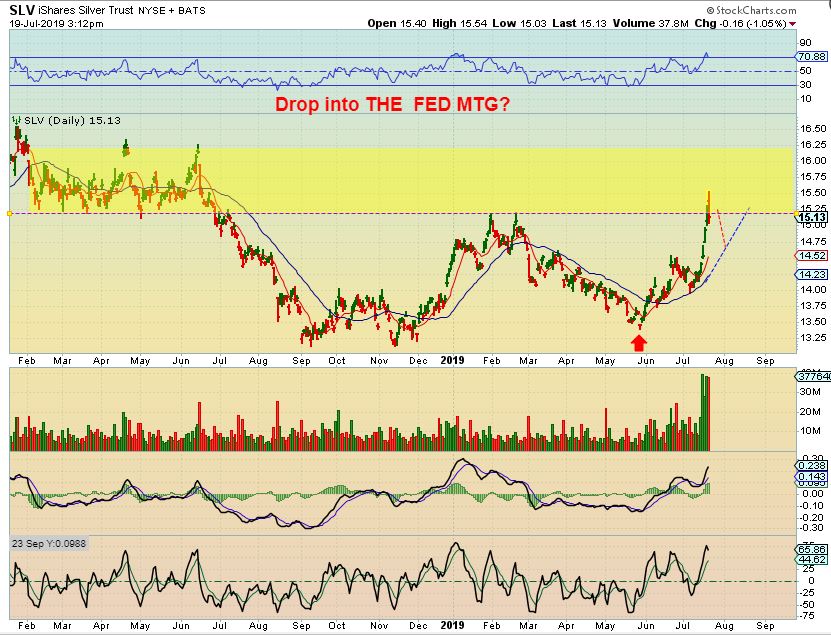
Task: Click the 13.25 price axis label
Action: coord(812,338)
